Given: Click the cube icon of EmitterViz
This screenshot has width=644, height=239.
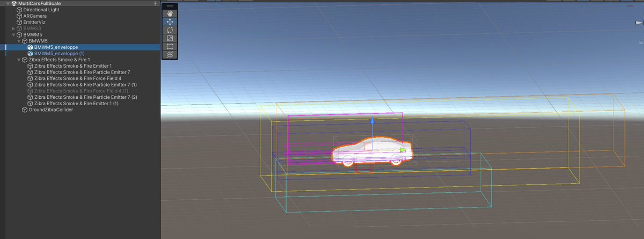Looking at the screenshot, I should pyautogui.click(x=19, y=22).
